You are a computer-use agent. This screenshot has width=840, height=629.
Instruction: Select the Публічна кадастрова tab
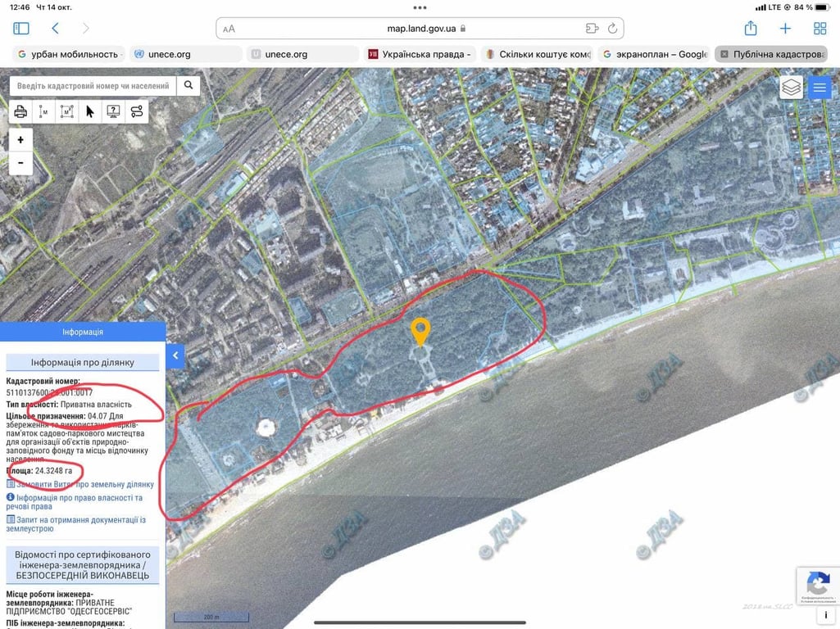[771, 54]
